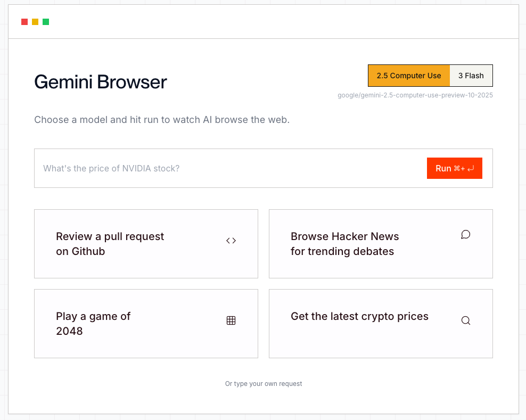Click the gemini-2.5-computer-use-preview model ID text
The width and height of the screenshot is (526, 420).
tap(415, 95)
